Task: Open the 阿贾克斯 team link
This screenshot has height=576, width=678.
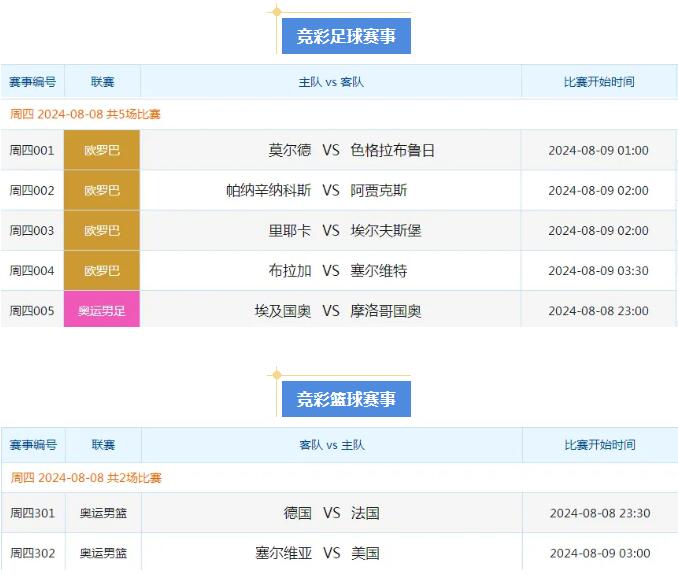Action: click(x=379, y=190)
